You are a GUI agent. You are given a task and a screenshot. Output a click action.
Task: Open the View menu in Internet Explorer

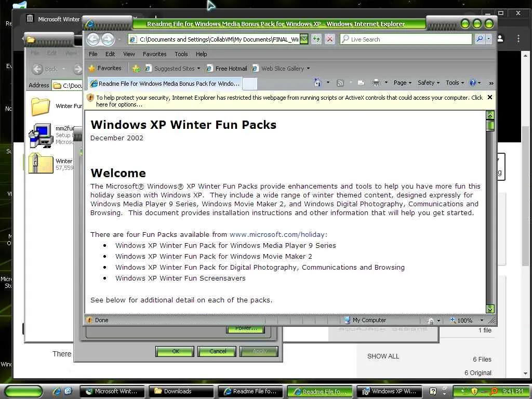[x=129, y=54]
